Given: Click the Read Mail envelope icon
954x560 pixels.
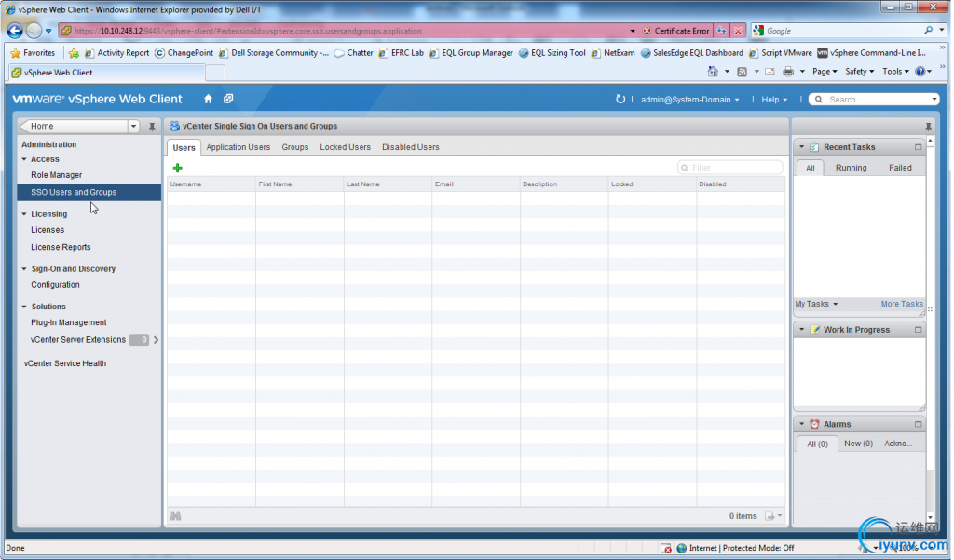Looking at the screenshot, I should (x=770, y=72).
